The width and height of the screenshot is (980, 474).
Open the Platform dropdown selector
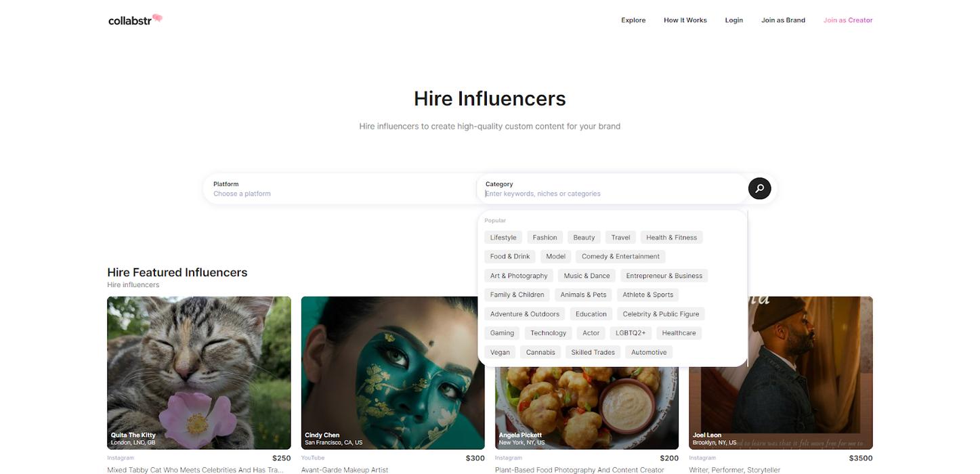(339, 189)
